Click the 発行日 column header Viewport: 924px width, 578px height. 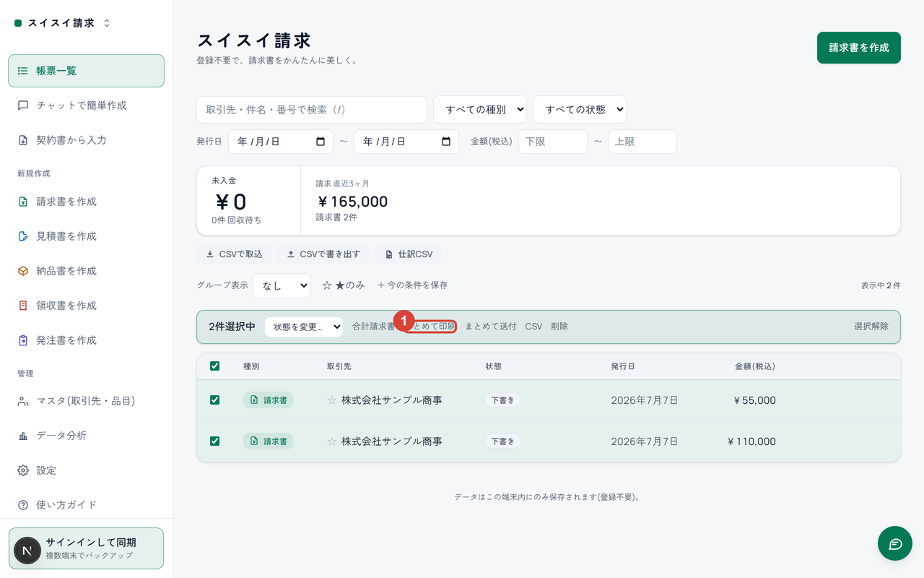(623, 366)
